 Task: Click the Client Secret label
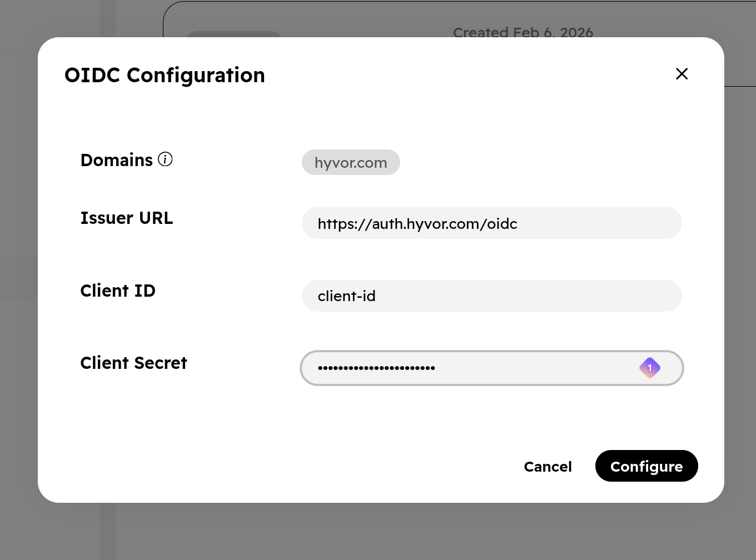pyautogui.click(x=133, y=363)
